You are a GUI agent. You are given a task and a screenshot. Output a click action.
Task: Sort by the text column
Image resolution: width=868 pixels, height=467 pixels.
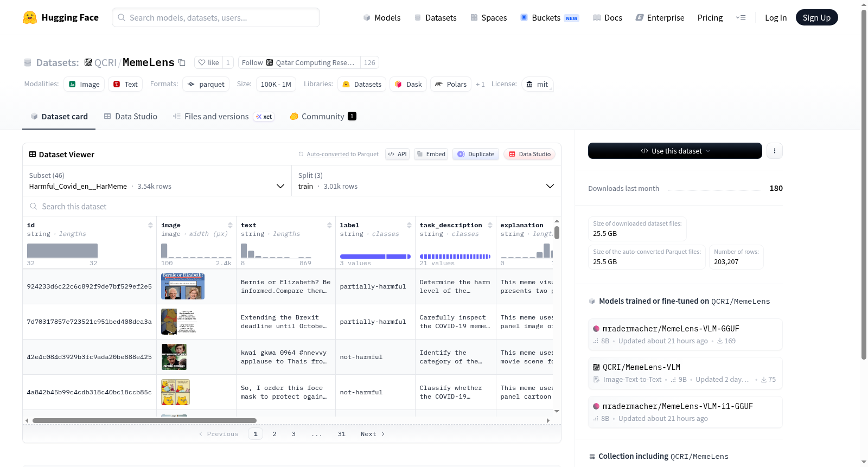point(329,225)
